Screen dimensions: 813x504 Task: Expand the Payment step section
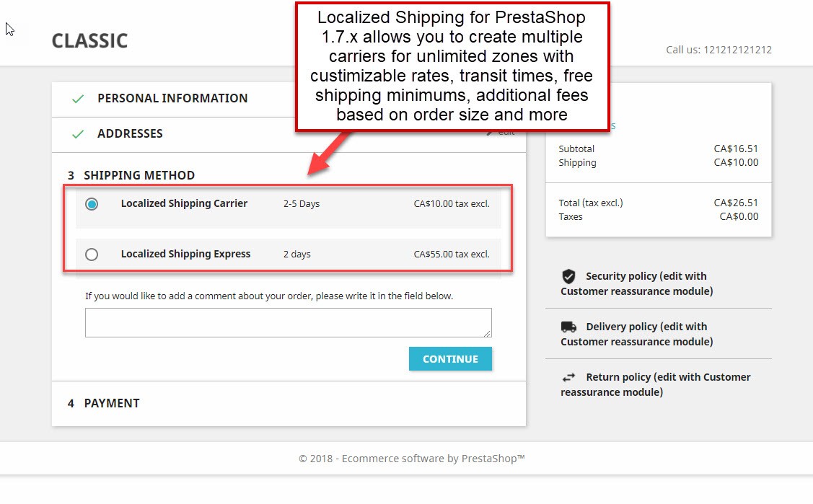coord(112,403)
